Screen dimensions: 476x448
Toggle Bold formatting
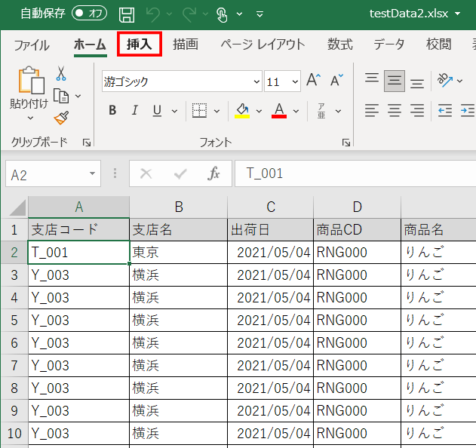(112, 111)
